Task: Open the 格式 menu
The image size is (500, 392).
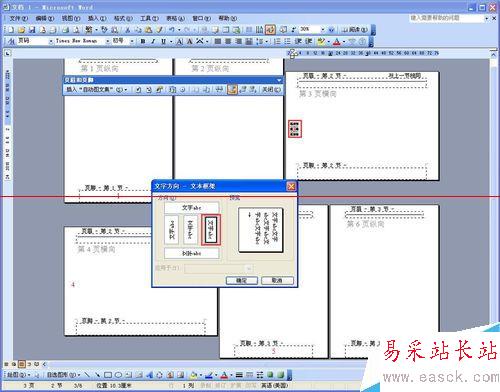Action: pos(123,18)
